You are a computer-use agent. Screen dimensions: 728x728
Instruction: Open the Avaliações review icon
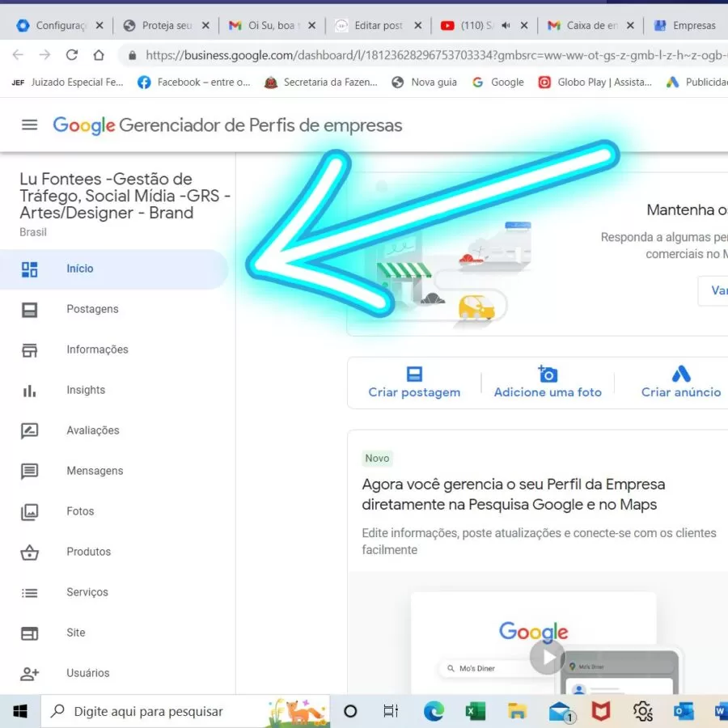point(29,431)
